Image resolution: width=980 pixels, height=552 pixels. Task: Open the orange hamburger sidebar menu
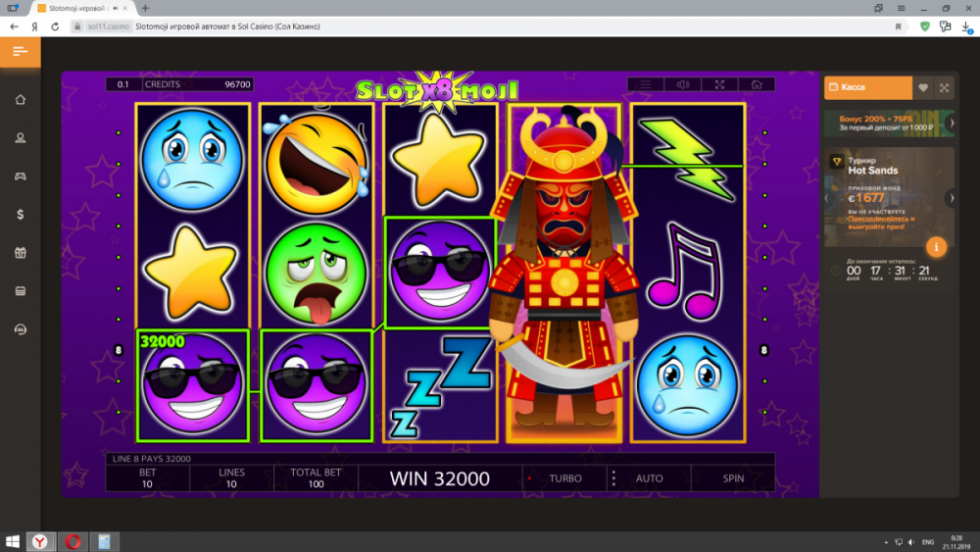point(20,52)
